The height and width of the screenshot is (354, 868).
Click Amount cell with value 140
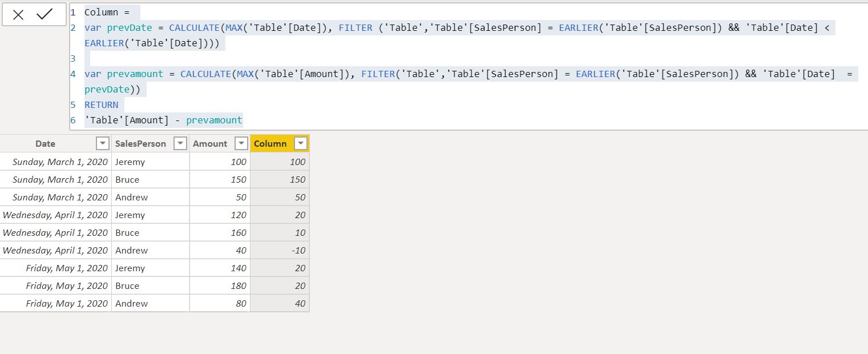tap(220, 268)
